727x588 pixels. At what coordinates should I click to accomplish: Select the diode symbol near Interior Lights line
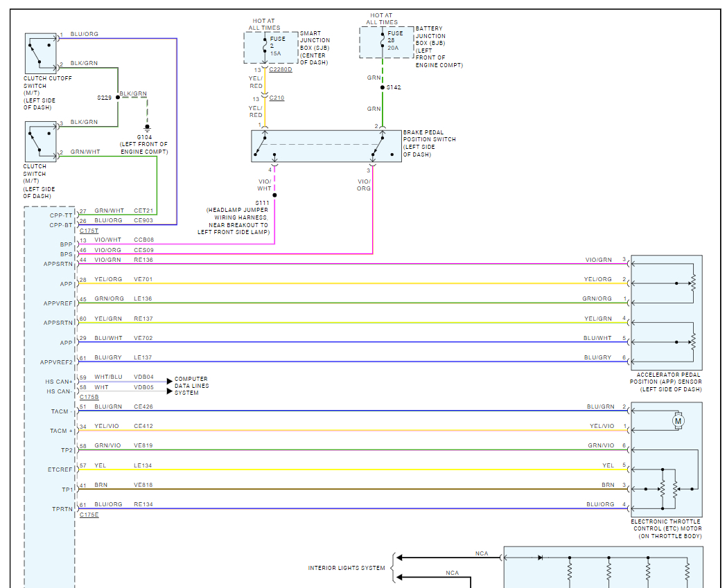coord(540,558)
